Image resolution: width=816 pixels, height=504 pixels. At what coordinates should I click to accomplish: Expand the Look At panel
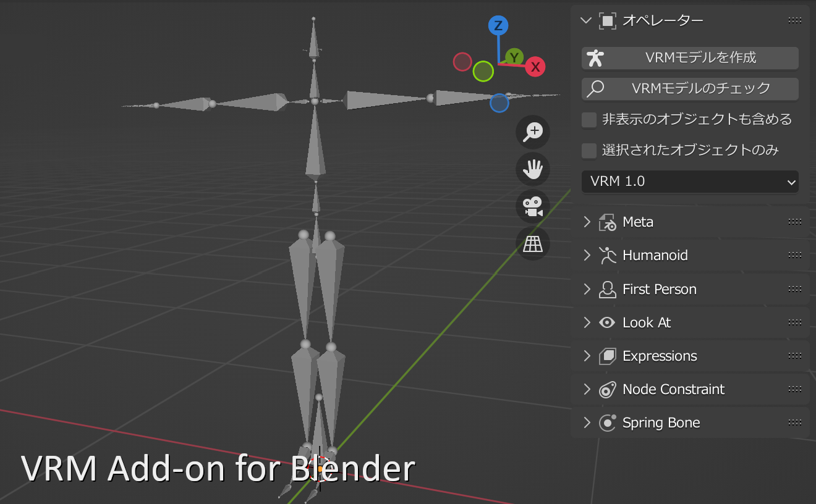pos(587,322)
